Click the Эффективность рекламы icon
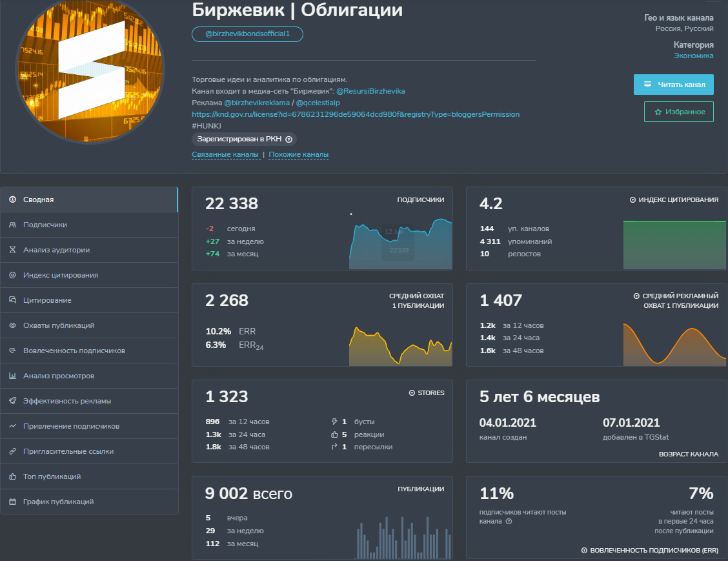 [x=12, y=401]
